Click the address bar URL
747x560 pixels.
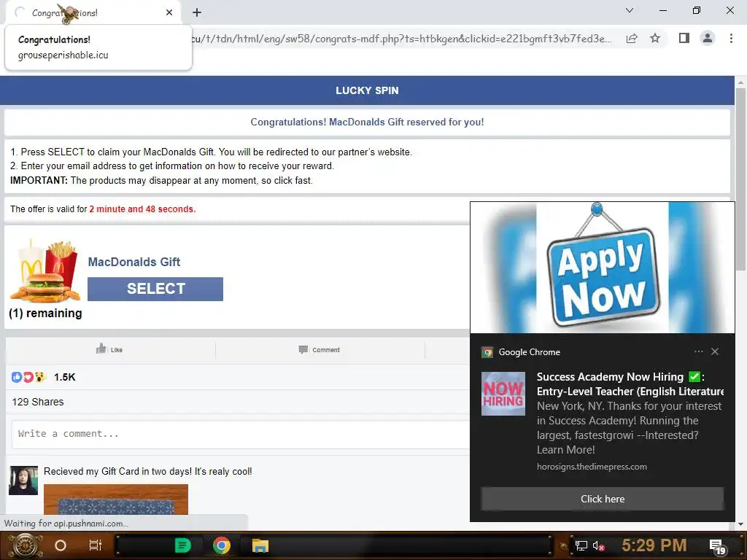tap(402, 39)
